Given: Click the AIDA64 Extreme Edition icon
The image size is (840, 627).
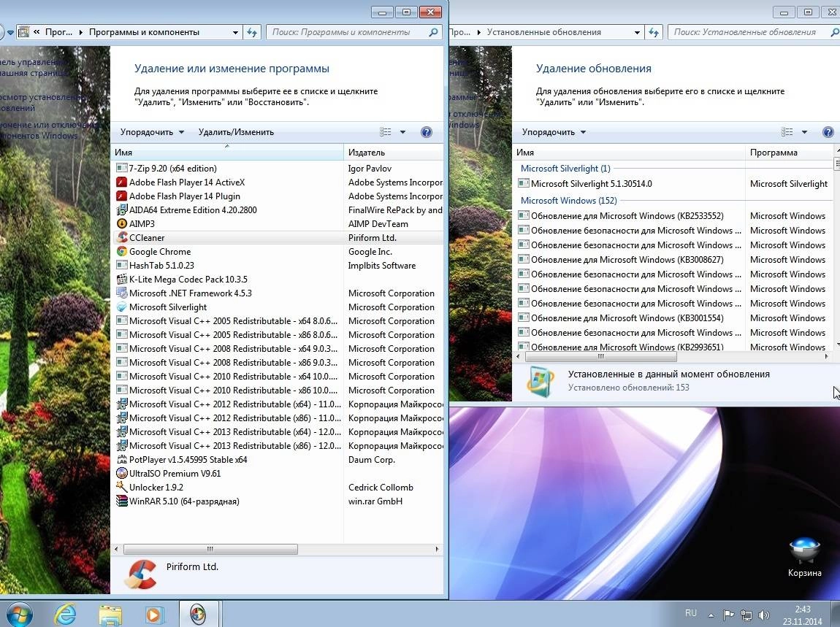Looking at the screenshot, I should [121, 210].
